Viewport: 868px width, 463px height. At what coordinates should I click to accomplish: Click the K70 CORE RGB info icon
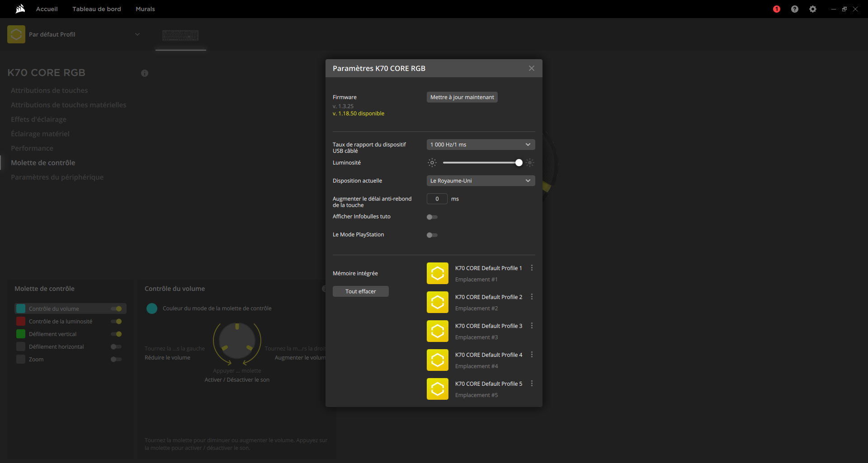(x=145, y=73)
